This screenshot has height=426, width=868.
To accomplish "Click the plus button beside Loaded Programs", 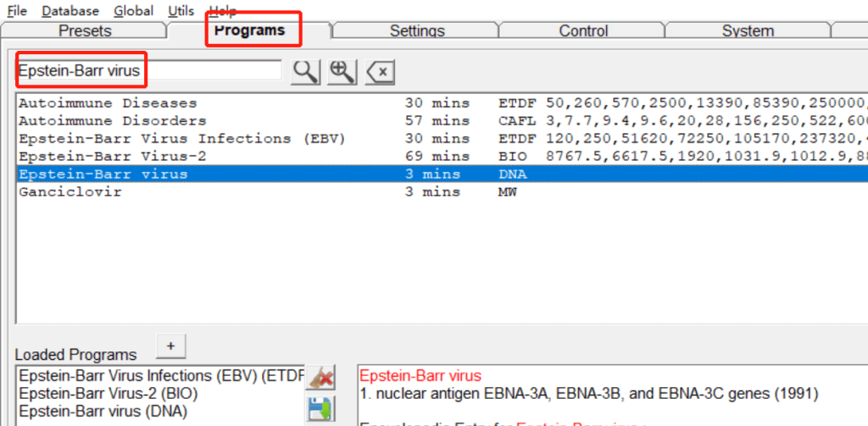I will click(170, 346).
